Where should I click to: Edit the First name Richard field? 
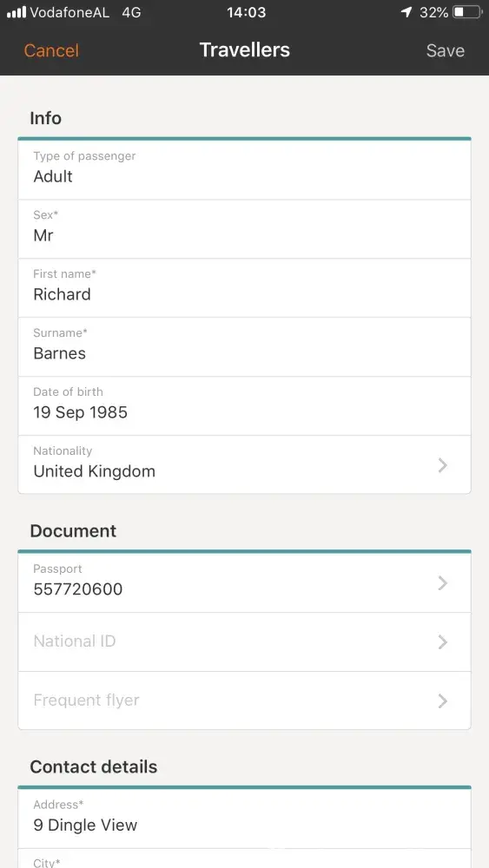[244, 288]
